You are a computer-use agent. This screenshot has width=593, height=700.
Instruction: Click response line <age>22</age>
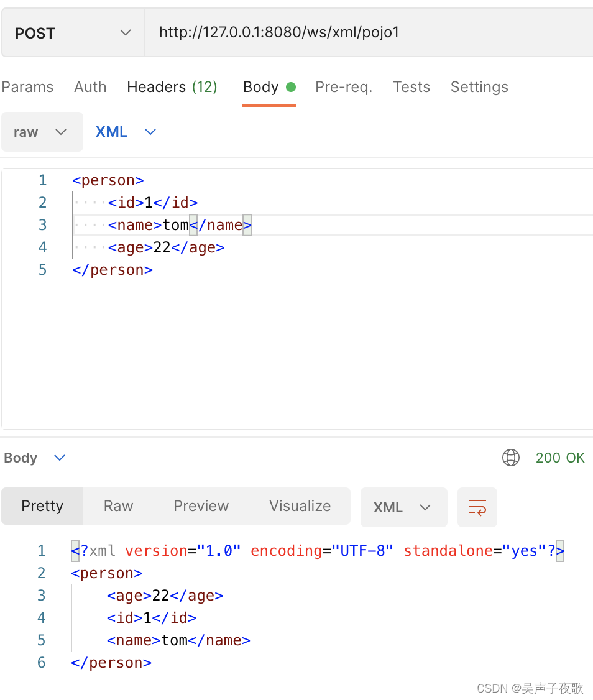(x=165, y=596)
